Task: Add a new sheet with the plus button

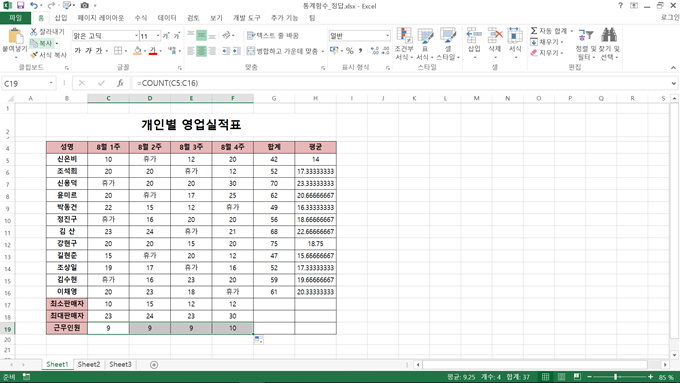Action: pyautogui.click(x=154, y=365)
